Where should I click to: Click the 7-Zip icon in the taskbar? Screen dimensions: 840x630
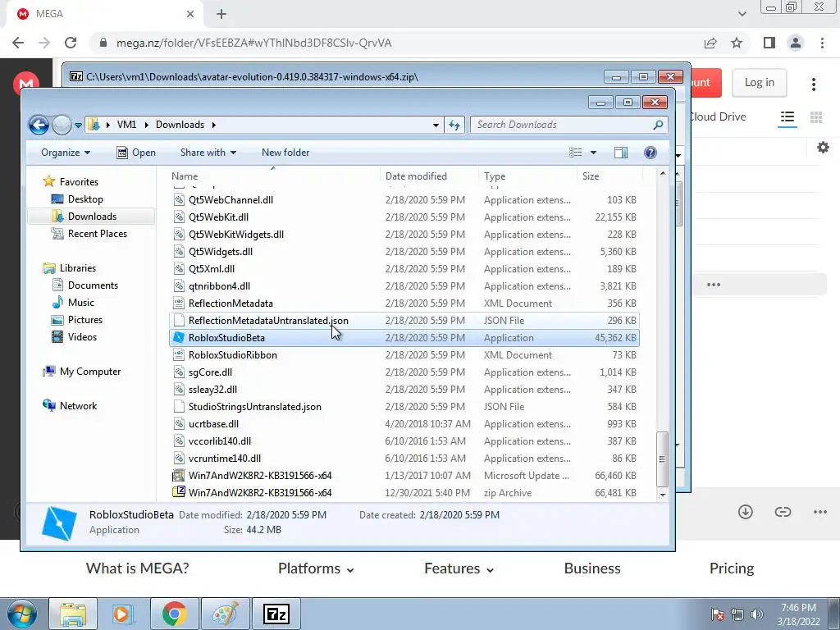click(276, 614)
